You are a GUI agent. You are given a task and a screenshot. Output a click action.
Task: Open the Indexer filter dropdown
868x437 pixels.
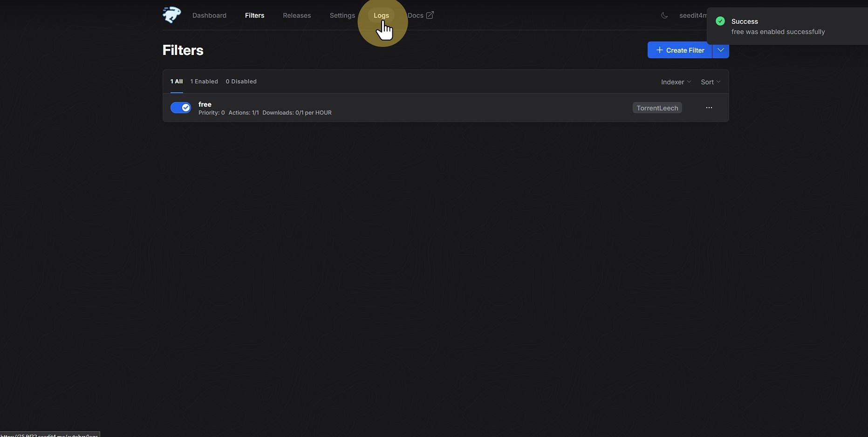point(676,82)
